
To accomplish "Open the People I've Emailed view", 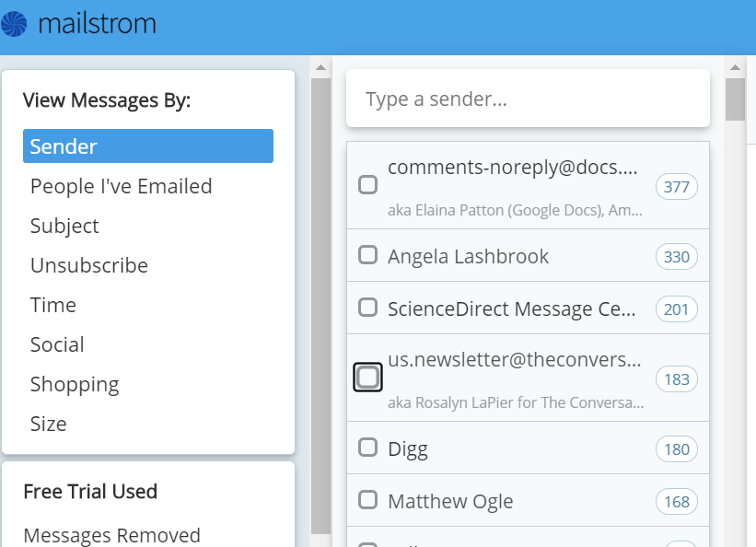I will [x=121, y=186].
